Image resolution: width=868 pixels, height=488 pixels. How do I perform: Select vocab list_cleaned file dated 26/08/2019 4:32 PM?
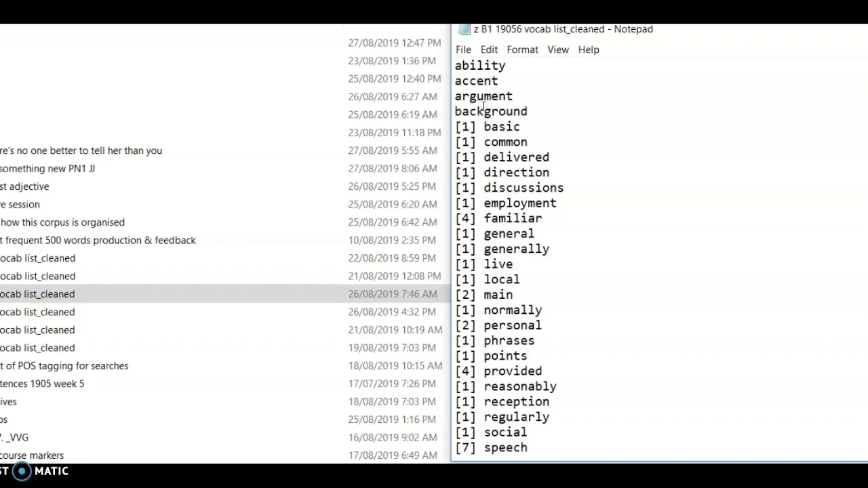click(38, 312)
